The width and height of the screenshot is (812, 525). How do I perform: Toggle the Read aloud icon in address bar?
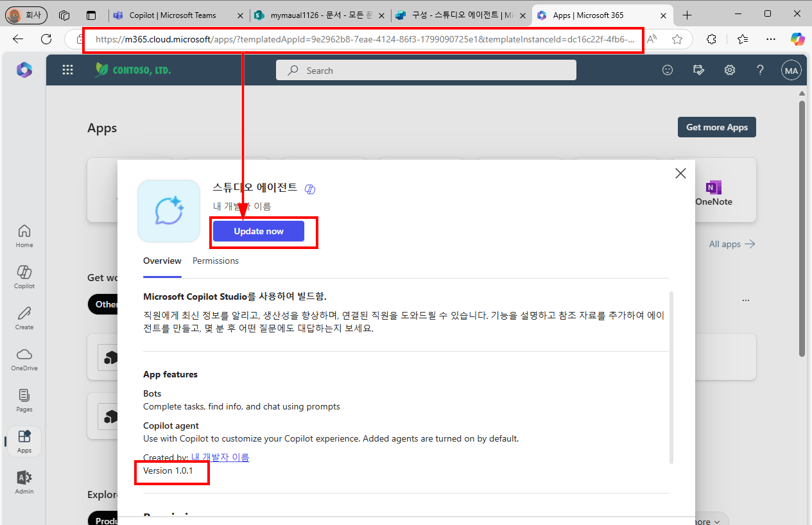click(652, 39)
